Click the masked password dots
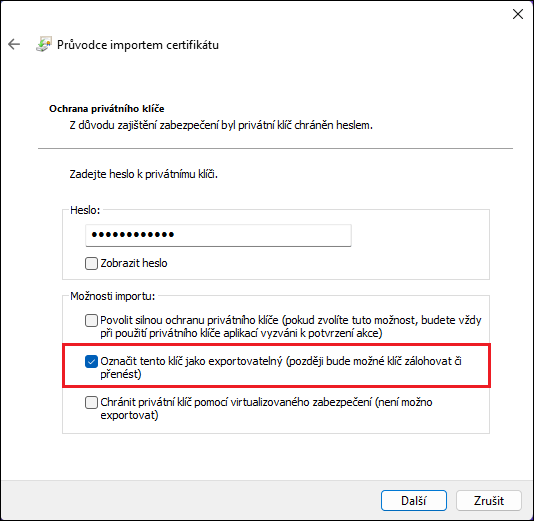The height and width of the screenshot is (522, 535). (x=133, y=235)
